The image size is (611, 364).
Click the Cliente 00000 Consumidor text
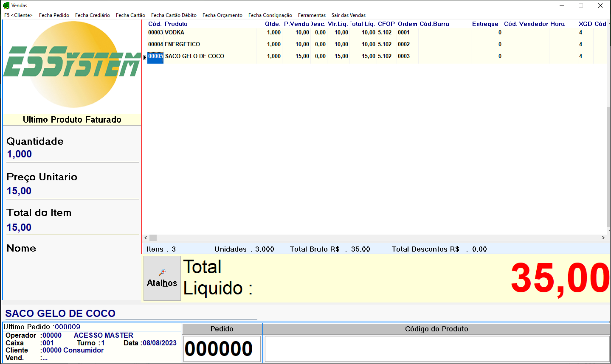[x=54, y=350]
